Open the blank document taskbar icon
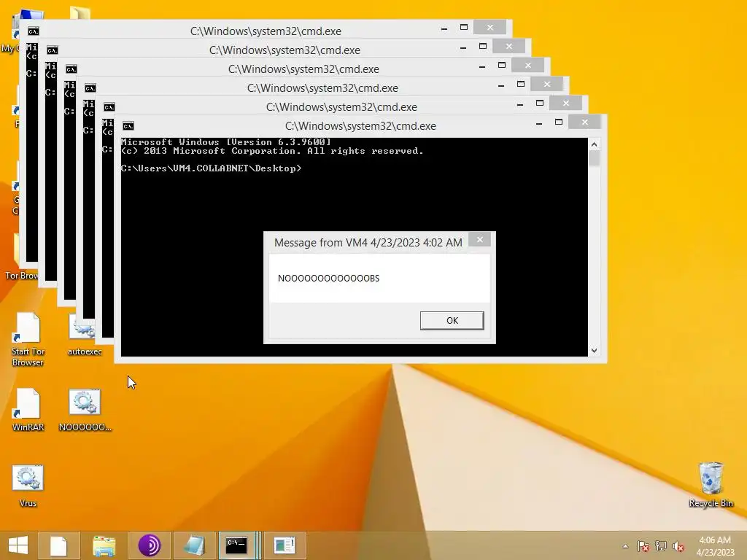Viewport: 747px width, 560px height. [x=58, y=545]
